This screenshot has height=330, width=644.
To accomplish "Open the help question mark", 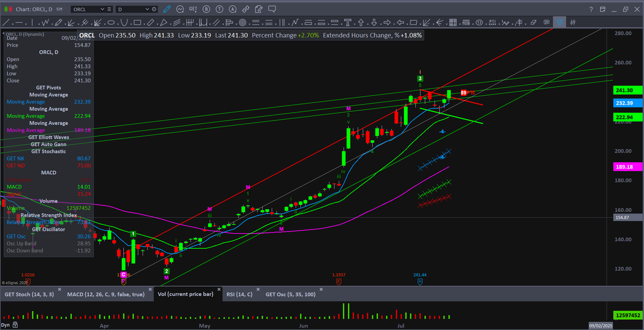I will pos(591,9).
